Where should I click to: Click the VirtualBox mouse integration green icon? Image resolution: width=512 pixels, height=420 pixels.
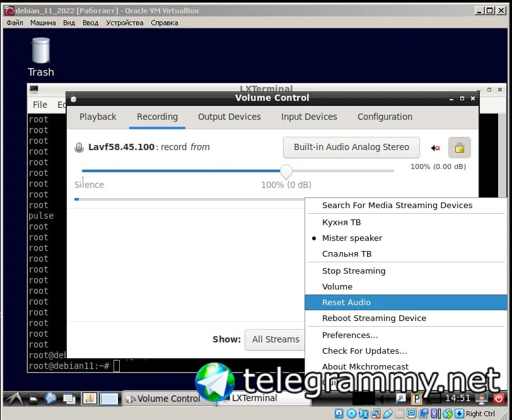(x=448, y=414)
